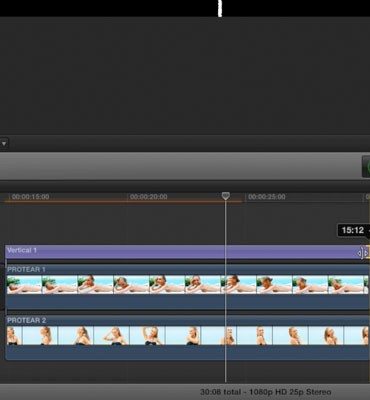Click the audio area below the PROTEAR 2 filmstrip

coord(187,352)
